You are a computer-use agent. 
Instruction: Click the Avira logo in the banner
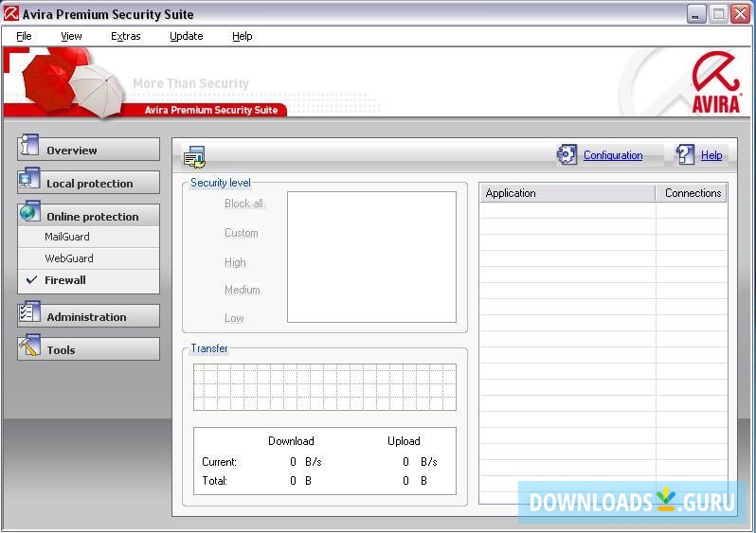(714, 82)
